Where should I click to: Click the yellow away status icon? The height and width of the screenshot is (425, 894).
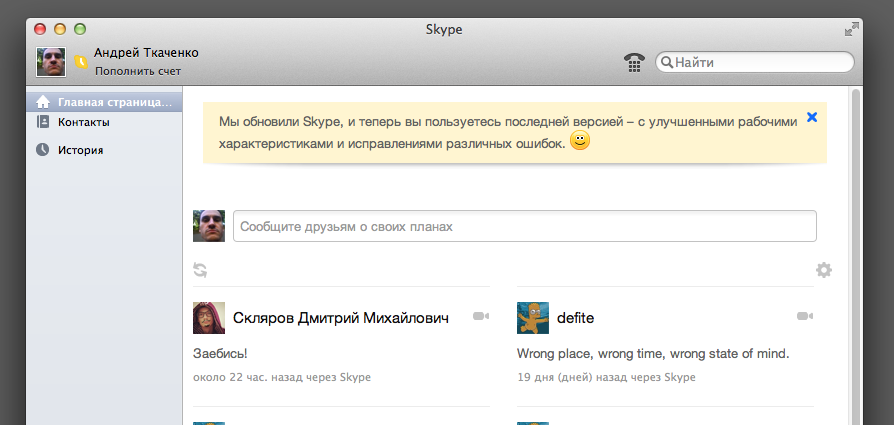pyautogui.click(x=81, y=62)
